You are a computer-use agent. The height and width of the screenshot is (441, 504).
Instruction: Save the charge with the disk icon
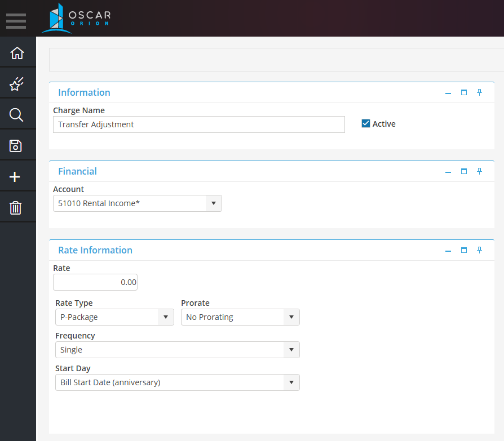point(16,146)
